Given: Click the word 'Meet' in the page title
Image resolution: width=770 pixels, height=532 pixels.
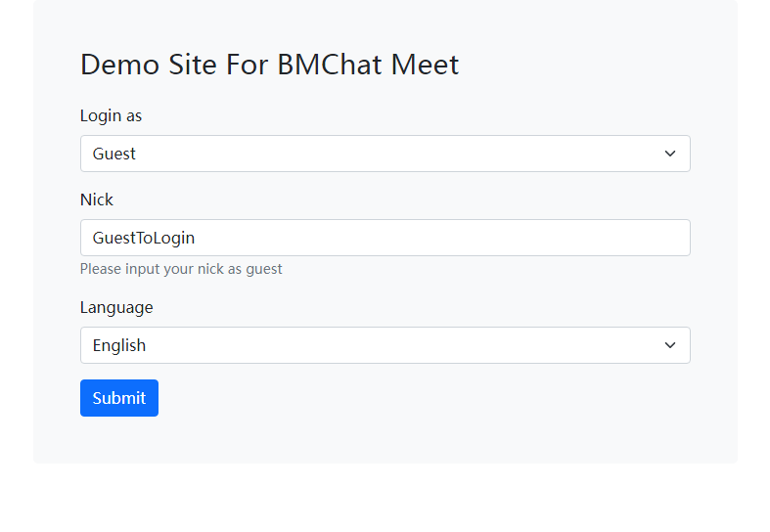Looking at the screenshot, I should [x=426, y=65].
